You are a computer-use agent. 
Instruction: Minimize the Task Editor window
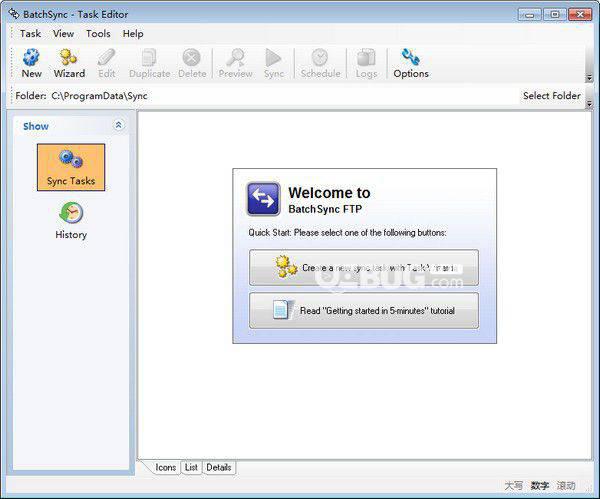(530, 15)
